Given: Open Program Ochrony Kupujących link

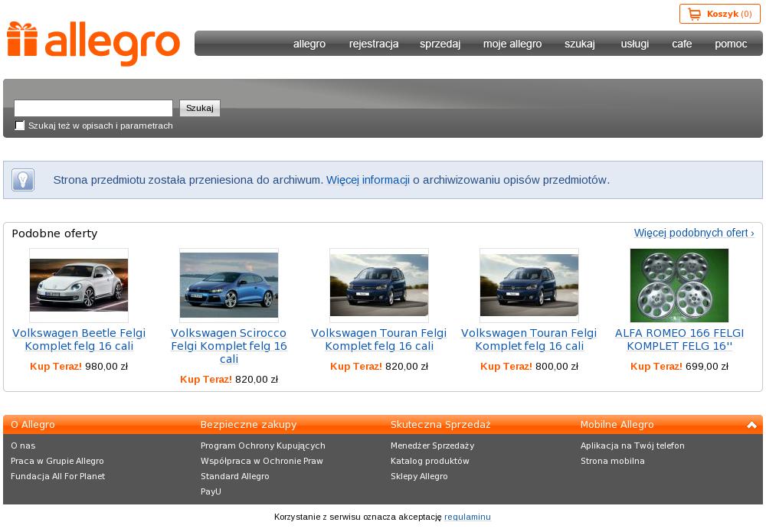Looking at the screenshot, I should (x=263, y=446).
